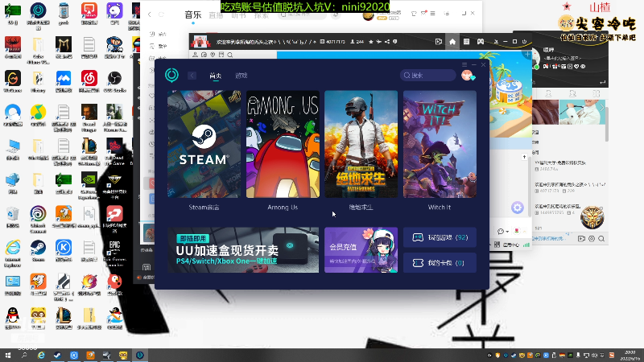644x362 pixels.
Task: Open the QQ Music desktop shortcut
Action: [x=38, y=114]
